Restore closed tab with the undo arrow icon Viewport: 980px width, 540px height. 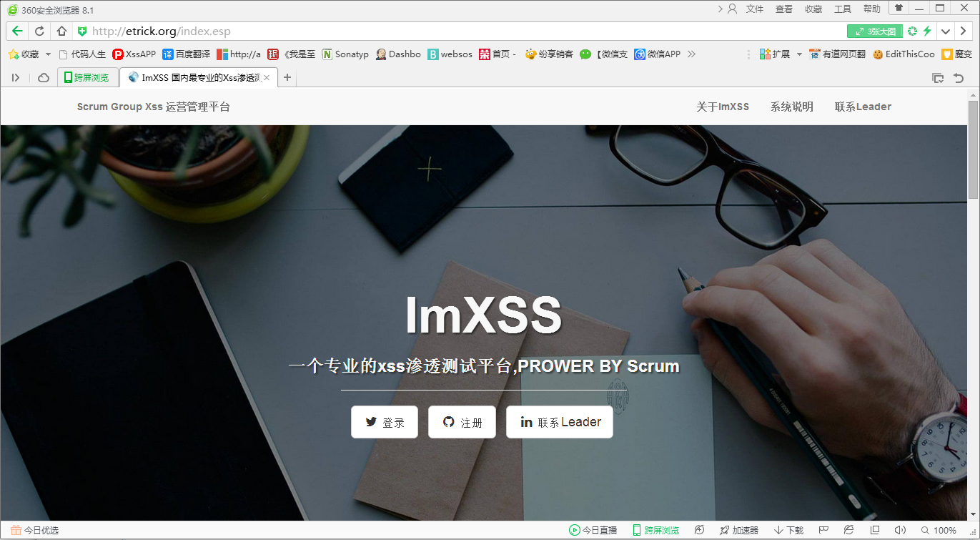959,77
